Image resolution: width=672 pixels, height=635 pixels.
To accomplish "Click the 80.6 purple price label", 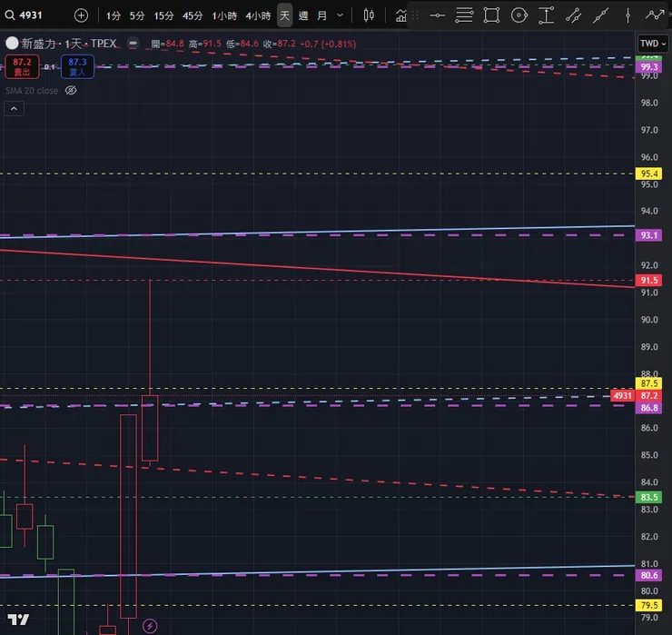I will click(x=649, y=575).
